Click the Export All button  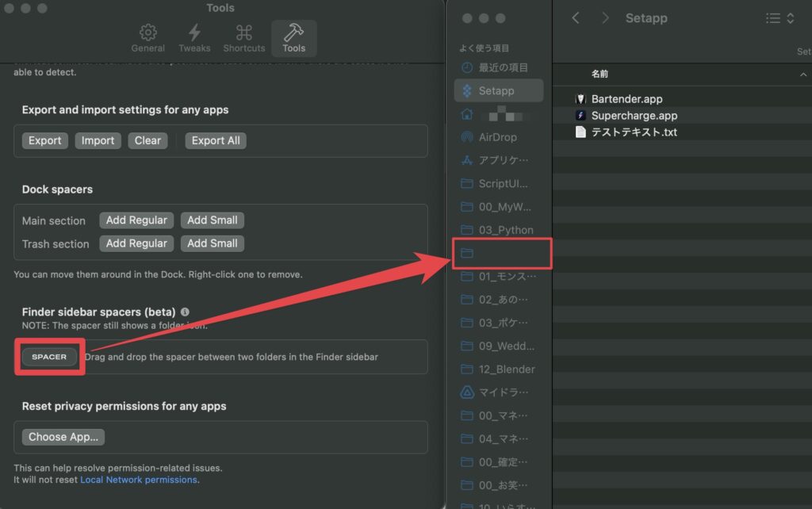coord(216,140)
